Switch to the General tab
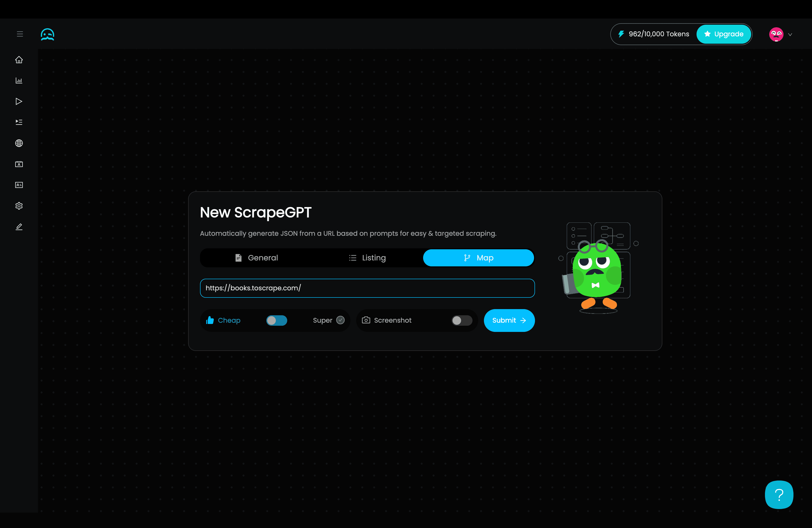 coord(263,258)
